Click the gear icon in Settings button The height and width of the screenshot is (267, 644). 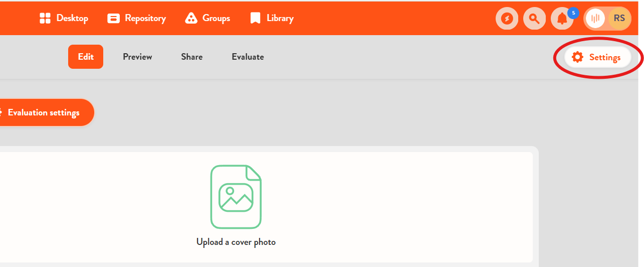pos(577,57)
